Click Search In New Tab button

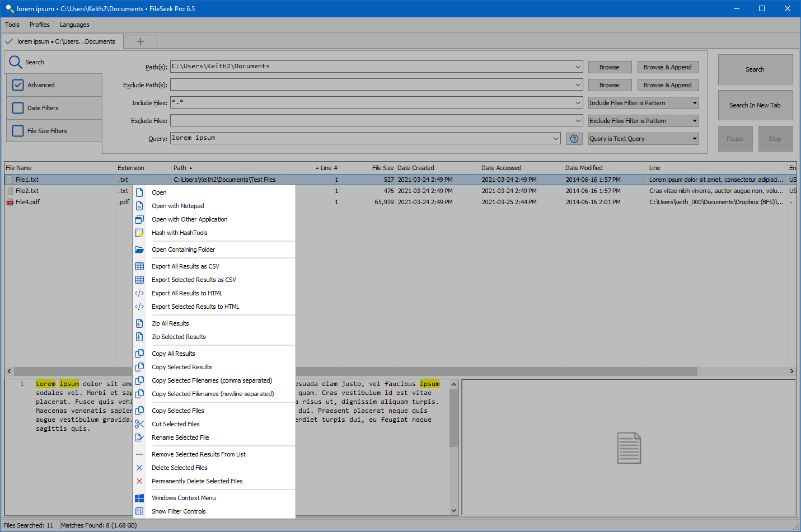[x=755, y=105]
